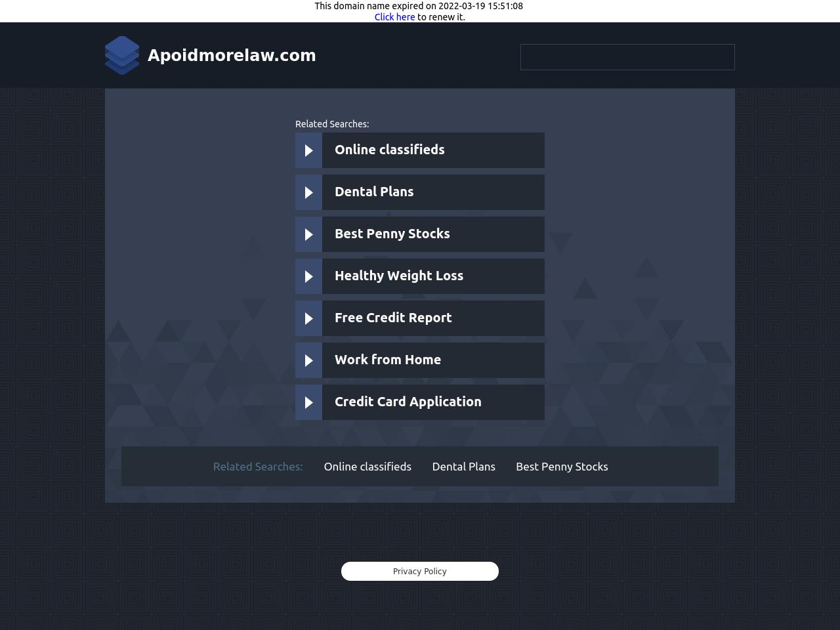Open the Privacy Policy button

(420, 571)
